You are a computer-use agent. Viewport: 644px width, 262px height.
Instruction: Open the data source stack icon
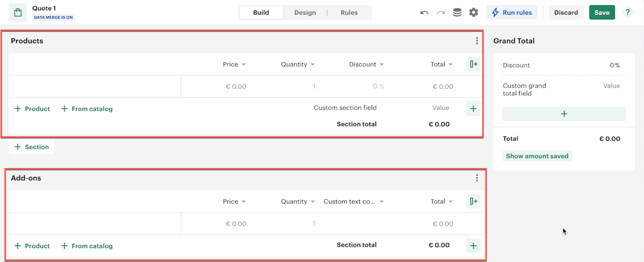pos(457,12)
